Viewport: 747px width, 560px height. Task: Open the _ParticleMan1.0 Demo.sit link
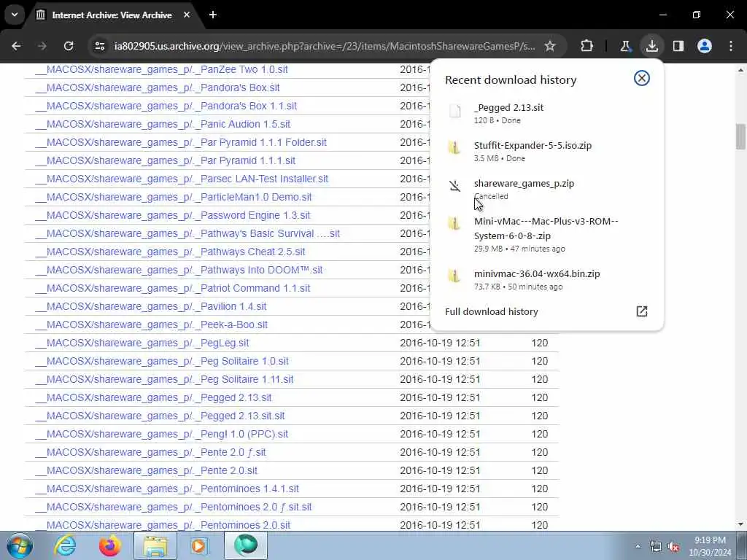tap(174, 197)
